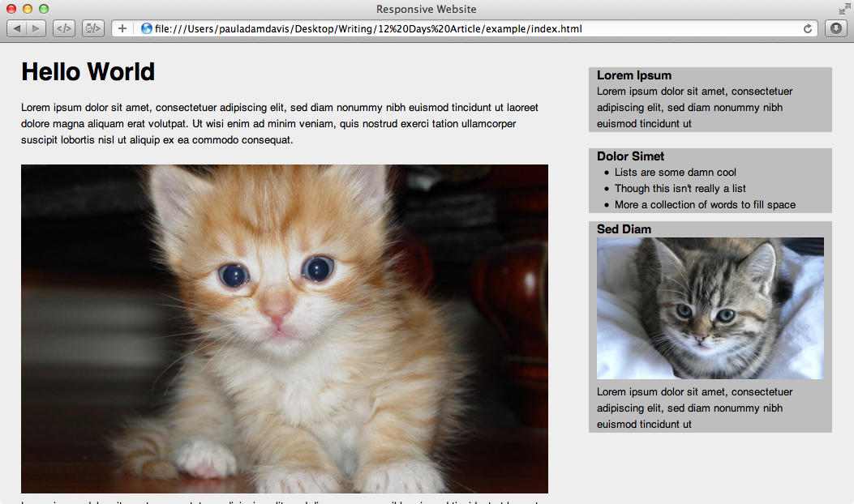Click 'Lists are some damn cool' item

click(676, 173)
